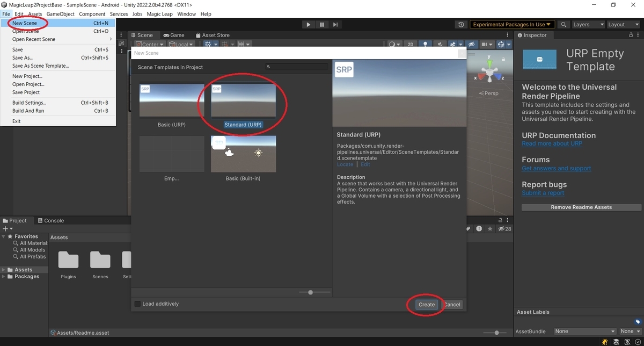
Task: Open the Assets menu in menu bar
Action: tap(35, 14)
